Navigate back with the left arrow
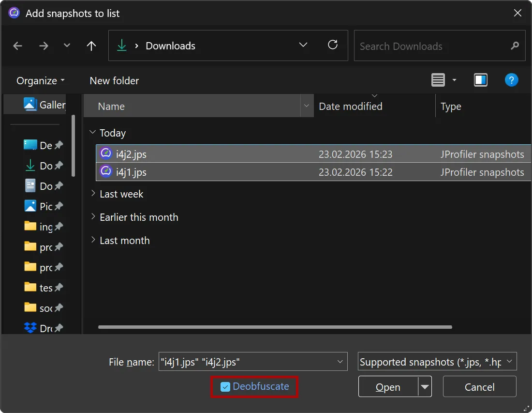Viewport: 532px width, 413px height. click(17, 46)
